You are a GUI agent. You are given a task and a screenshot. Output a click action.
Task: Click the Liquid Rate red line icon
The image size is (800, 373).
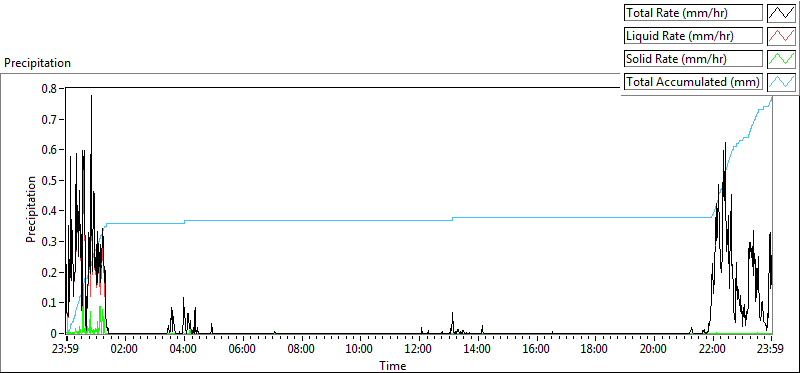(x=782, y=36)
